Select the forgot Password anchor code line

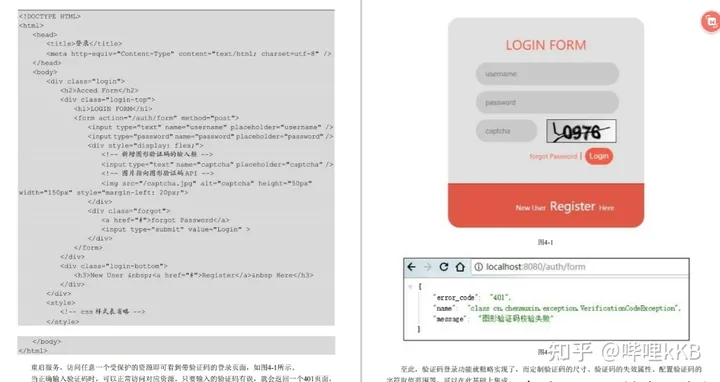[165, 220]
